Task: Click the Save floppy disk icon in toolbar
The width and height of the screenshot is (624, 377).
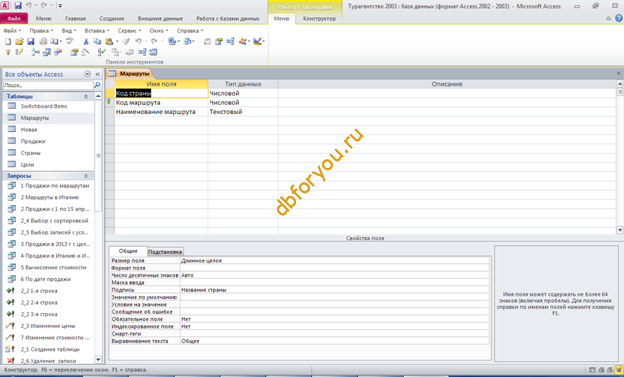Action: click(x=31, y=41)
